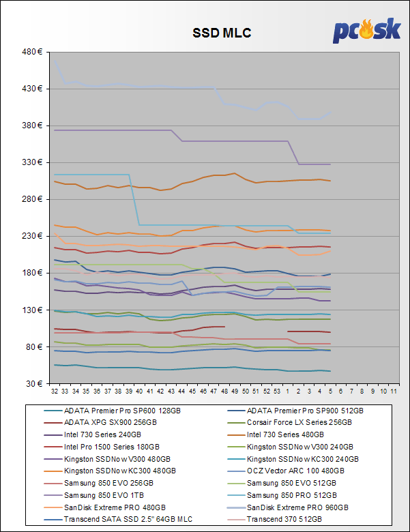Viewport: 410px width, 532px height.
Task: Click the 430 € axis label
Action: (x=32, y=89)
